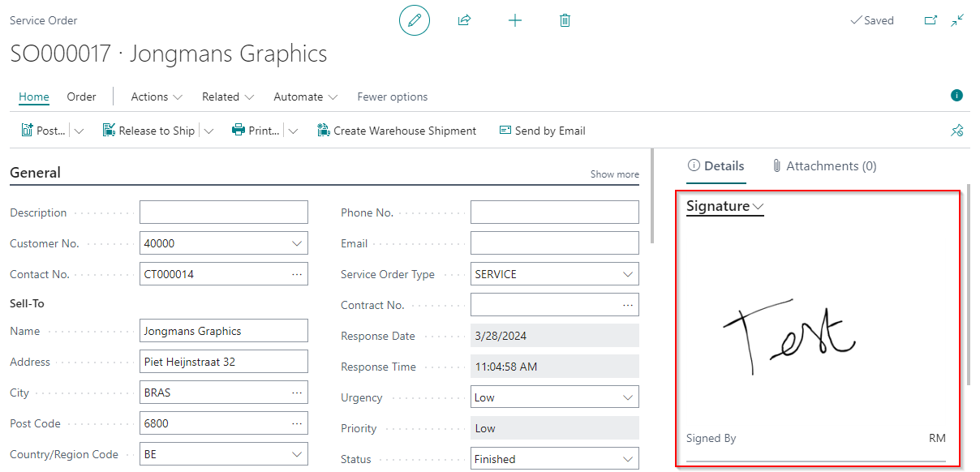Select the Order menu tab
Screen dimensions: 980x472
coord(81,97)
